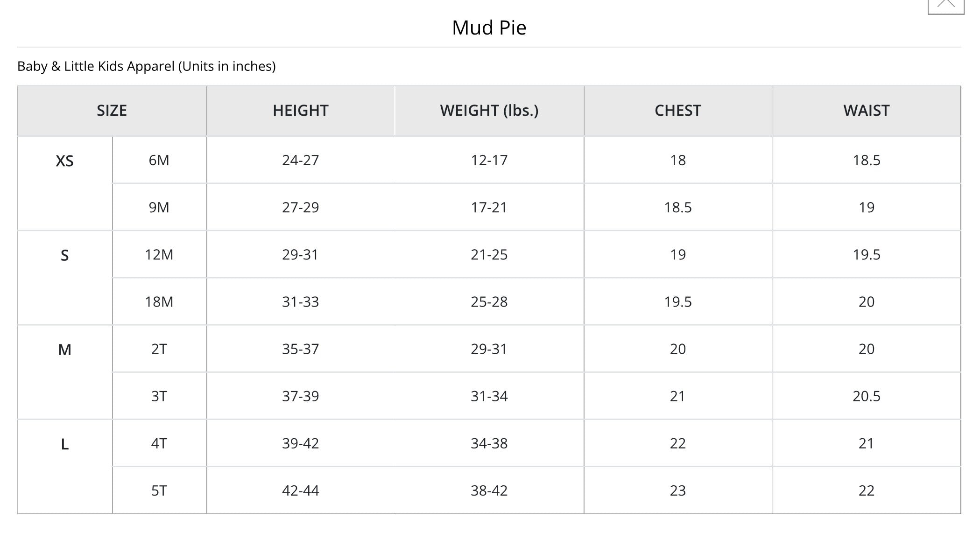
Task: Click the 38-42 weight cell
Action: point(489,490)
